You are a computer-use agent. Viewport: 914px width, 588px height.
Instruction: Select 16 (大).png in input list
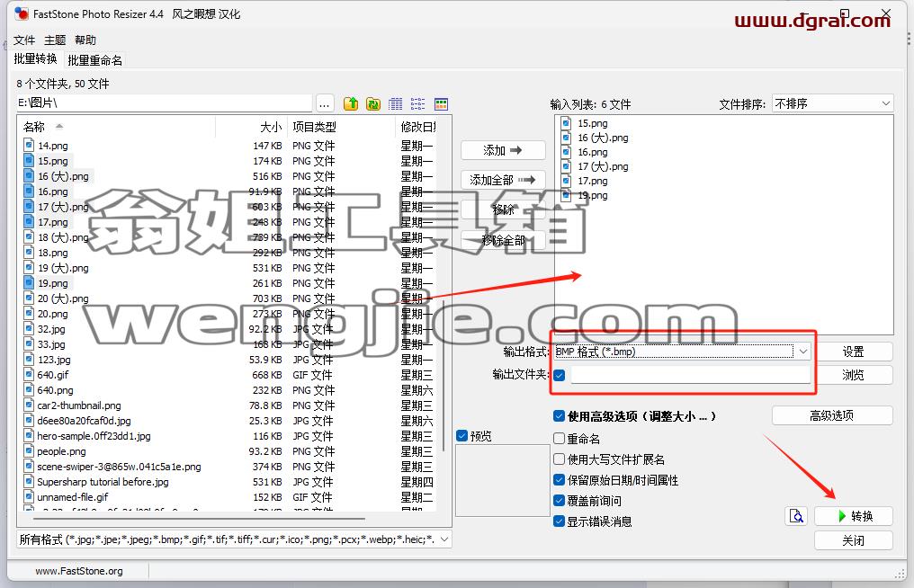tap(603, 138)
